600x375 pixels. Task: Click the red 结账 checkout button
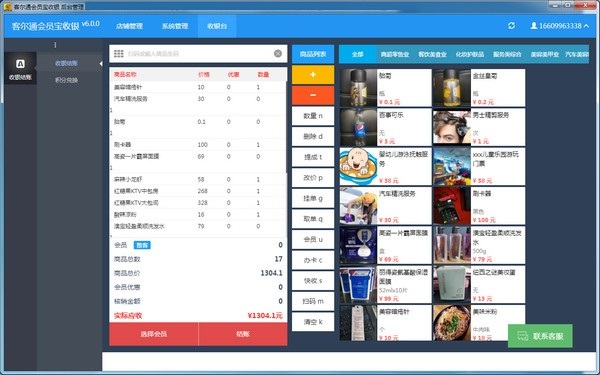click(x=243, y=334)
